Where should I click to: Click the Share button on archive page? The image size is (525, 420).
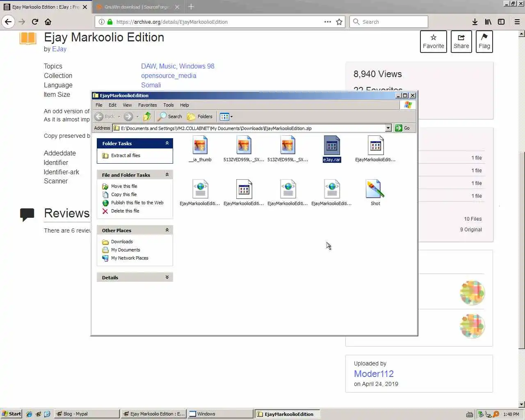pos(461,41)
